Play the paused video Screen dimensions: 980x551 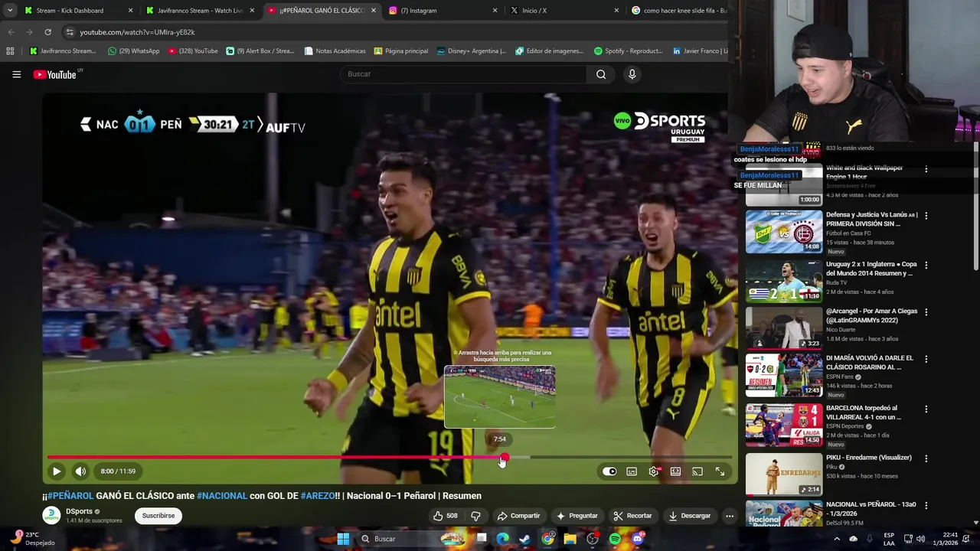coord(57,471)
